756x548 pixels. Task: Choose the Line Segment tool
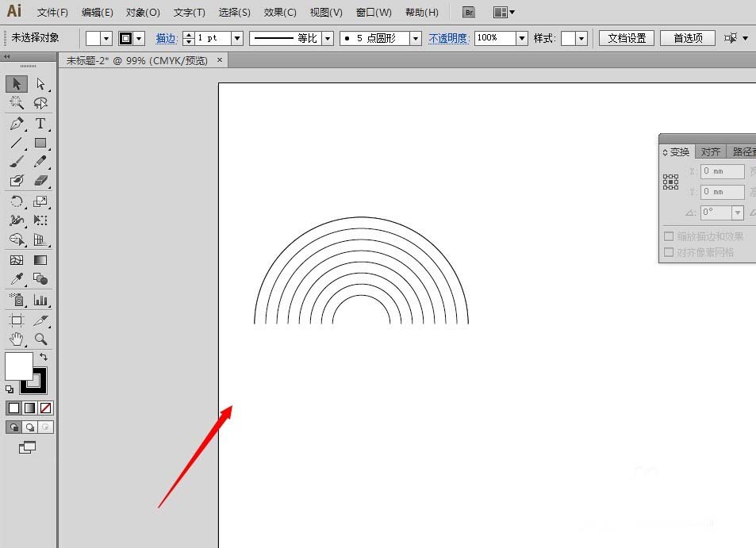(17, 143)
